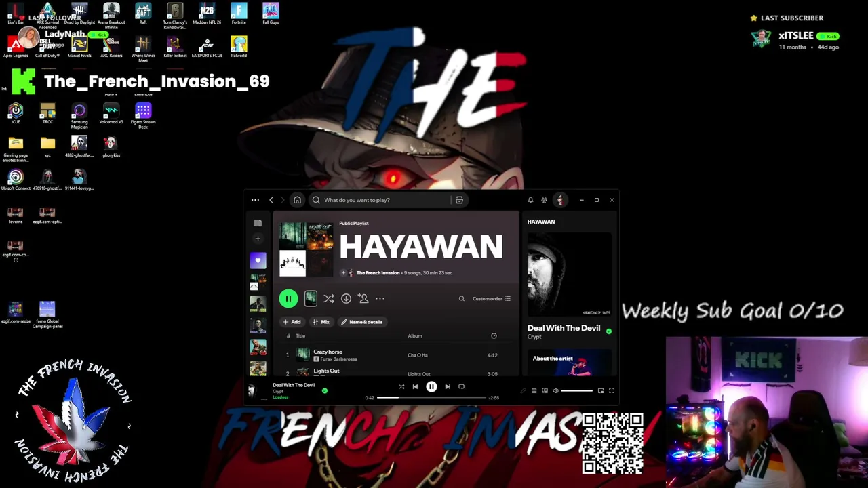
Task: Open the Cha O Ha album link
Action: pos(418,355)
